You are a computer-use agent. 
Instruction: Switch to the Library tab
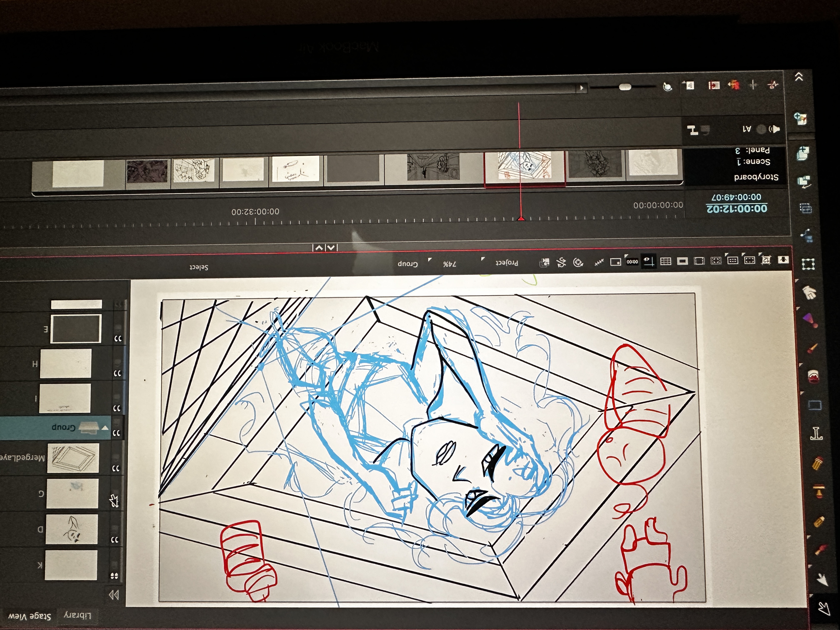[x=77, y=615]
